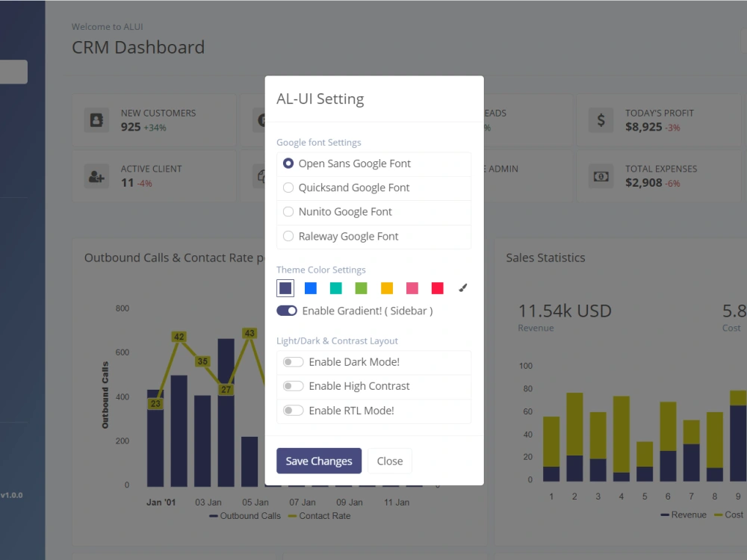Image resolution: width=747 pixels, height=560 pixels.
Task: Toggle Outbound Calls legend entry
Action: tap(245, 516)
